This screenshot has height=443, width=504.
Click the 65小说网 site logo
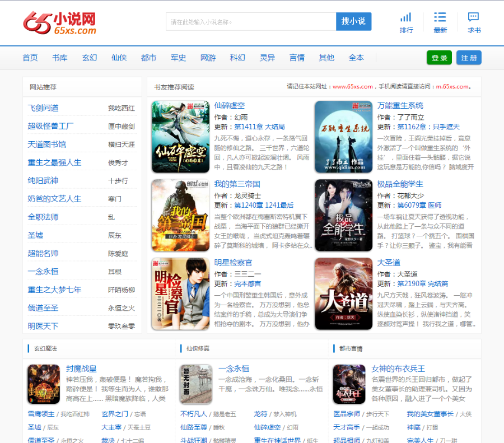point(60,23)
